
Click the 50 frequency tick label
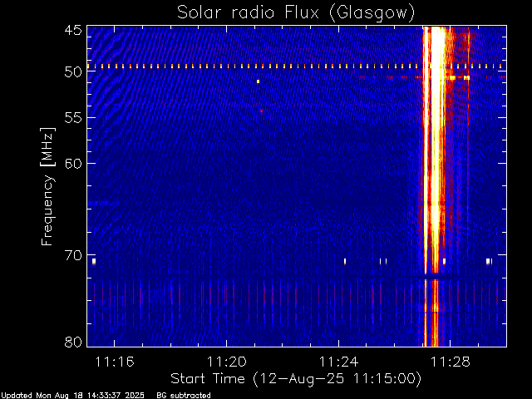(x=73, y=72)
